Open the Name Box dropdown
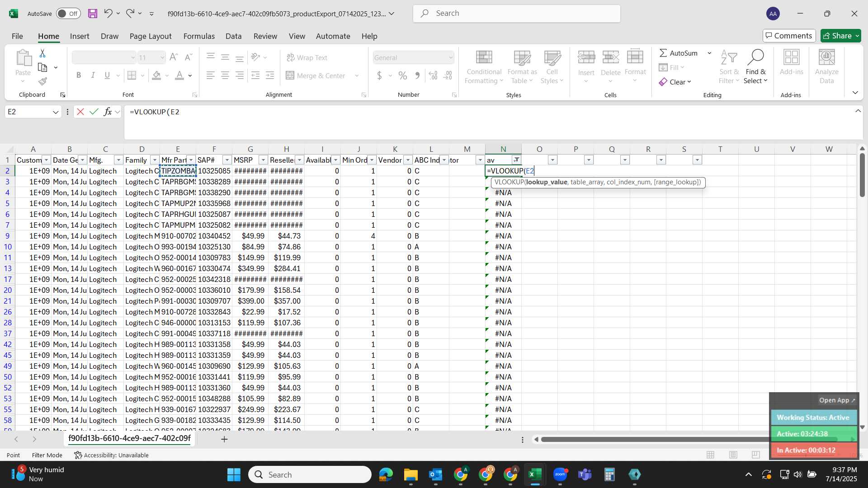This screenshot has height=488, width=868. (56, 112)
